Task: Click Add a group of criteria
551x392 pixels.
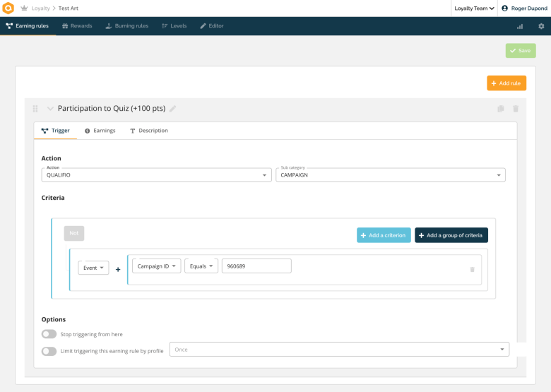Action: click(451, 235)
